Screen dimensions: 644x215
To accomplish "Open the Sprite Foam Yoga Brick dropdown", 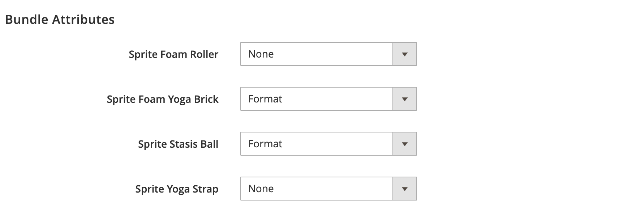I will point(328,99).
